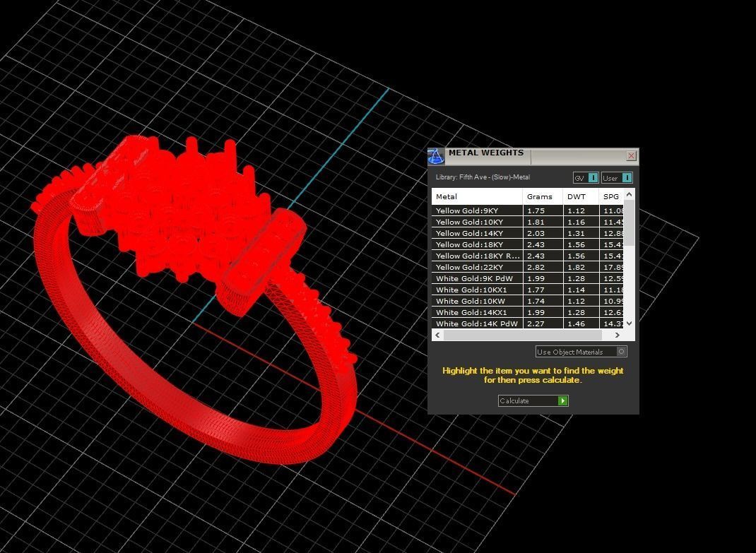Click the 2.82 grams value for 22KY
Image resolution: width=756 pixels, height=553 pixels.
pyautogui.click(x=536, y=267)
